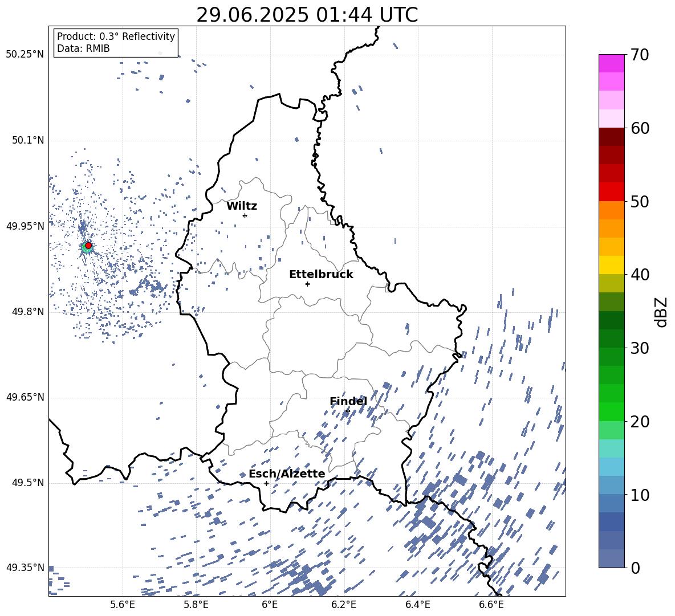Click the 49.95°N latitude label
This screenshot has width=675, height=616.
pos(25,226)
